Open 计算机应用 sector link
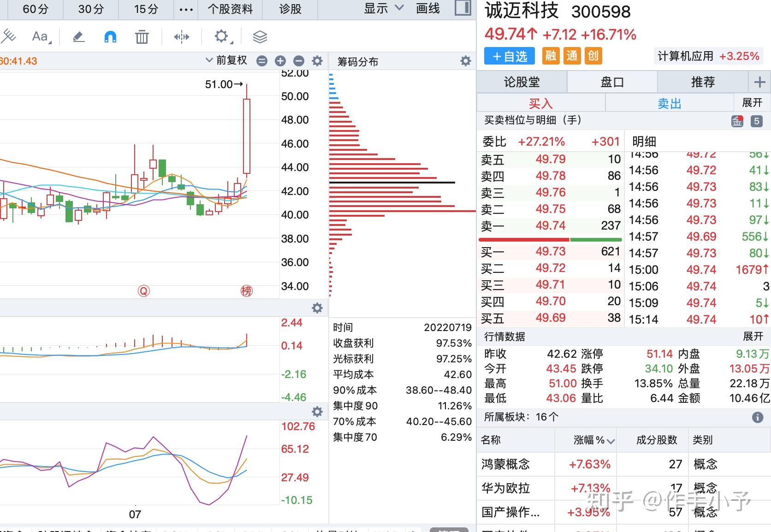This screenshot has height=532, width=771. pyautogui.click(x=708, y=56)
